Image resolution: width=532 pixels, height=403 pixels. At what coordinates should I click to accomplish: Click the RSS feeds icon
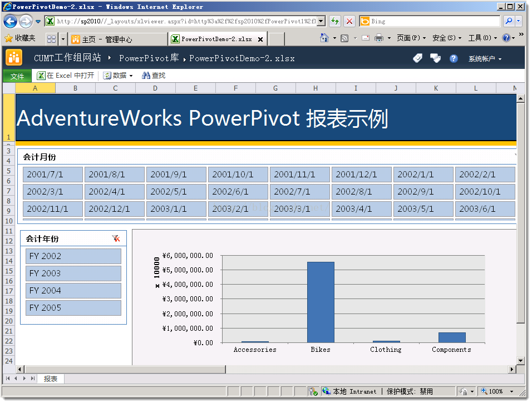344,38
